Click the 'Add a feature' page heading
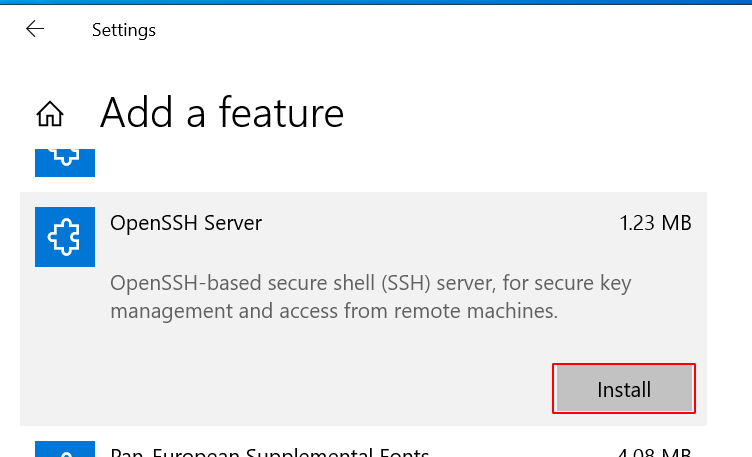Image resolution: width=752 pixels, height=457 pixels. click(222, 113)
